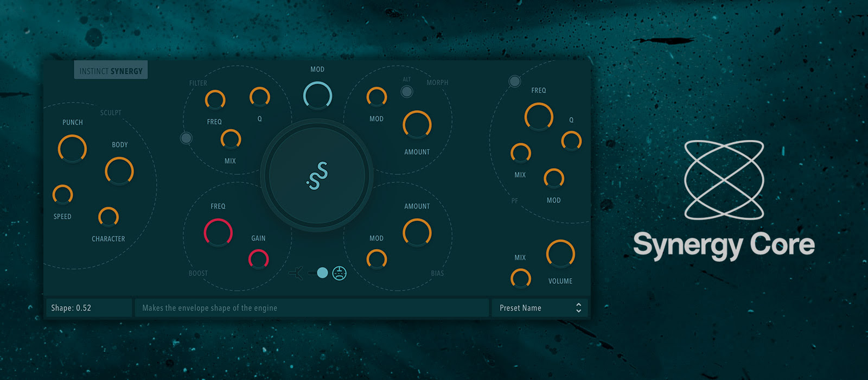Viewport: 868px width, 380px height.
Task: Click the MORPH section label
Action: 437,83
